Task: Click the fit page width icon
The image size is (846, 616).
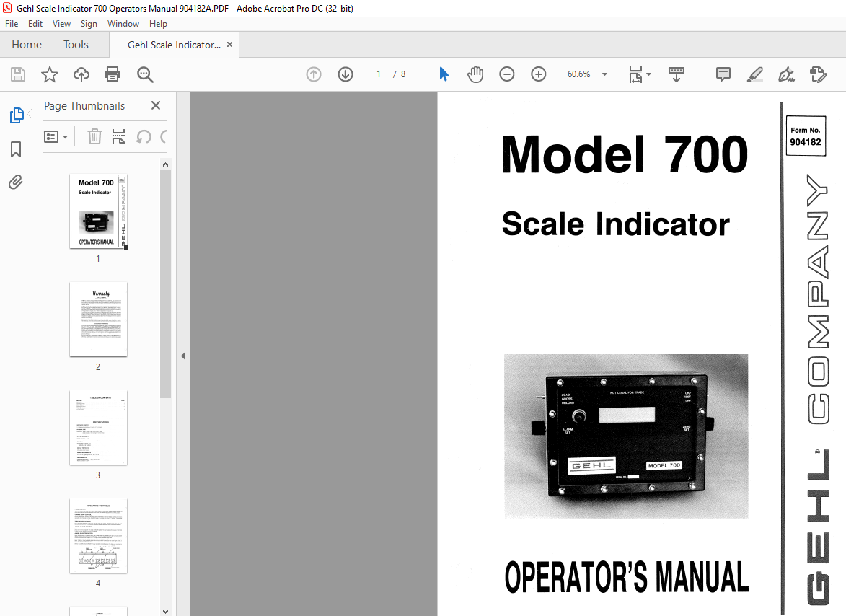Action: pos(635,74)
